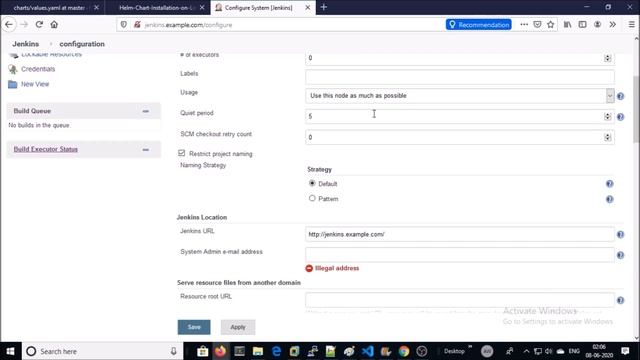The image size is (640, 360).
Task: Open the Build Executor Status link
Action: 46,149
